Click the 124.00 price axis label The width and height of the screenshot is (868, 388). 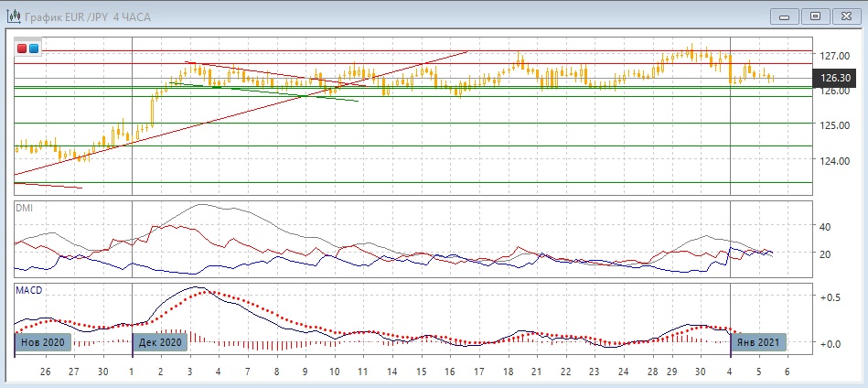[x=836, y=161]
